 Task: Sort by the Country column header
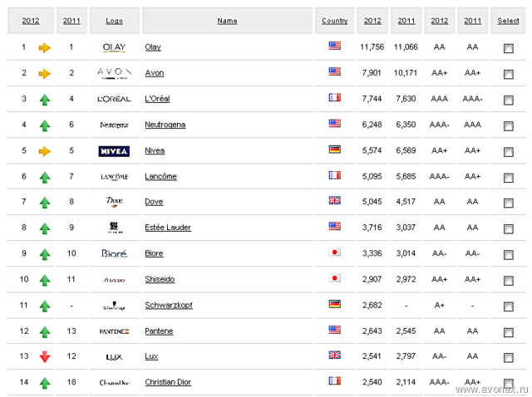(x=335, y=21)
